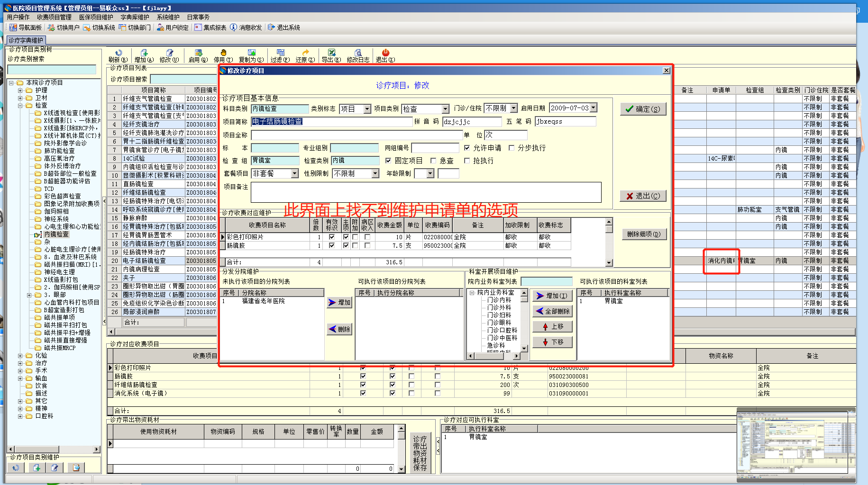The height and width of the screenshot is (485, 868).
Task: Open the 门诊/住院 dropdown
Action: tap(513, 108)
